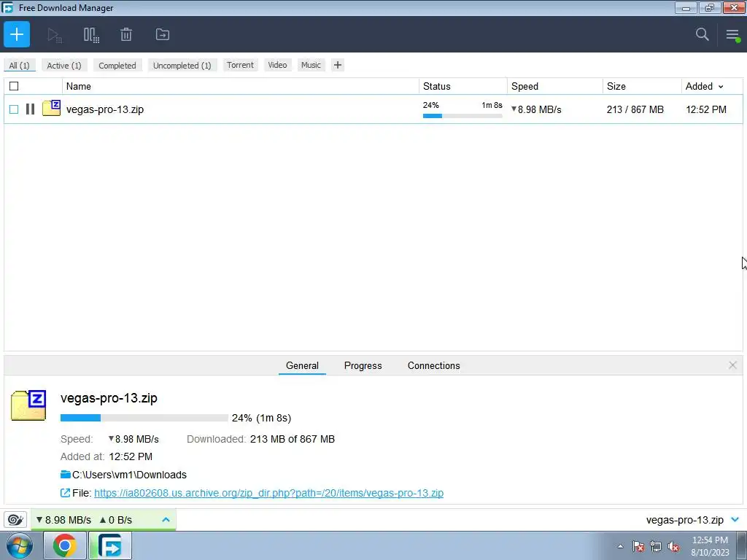Viewport: 747px width, 560px height.
Task: Click the zip file icon in download row
Action: (52, 108)
